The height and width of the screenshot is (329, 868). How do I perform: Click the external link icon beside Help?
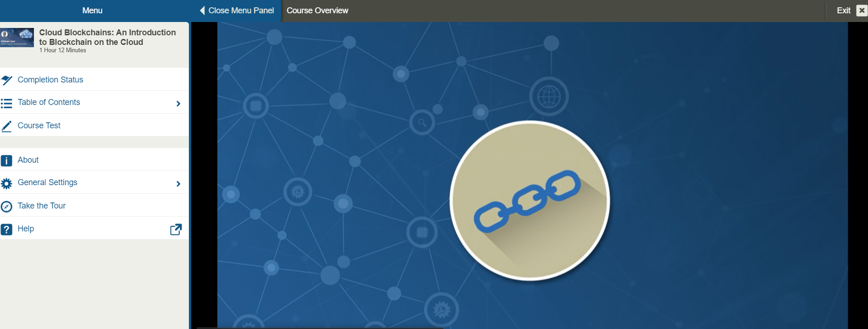click(x=176, y=229)
